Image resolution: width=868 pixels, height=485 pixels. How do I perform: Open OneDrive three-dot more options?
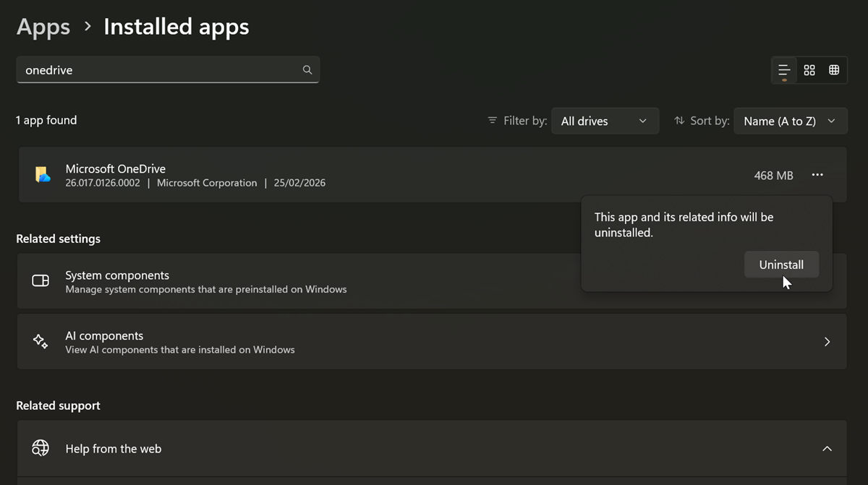[817, 175]
